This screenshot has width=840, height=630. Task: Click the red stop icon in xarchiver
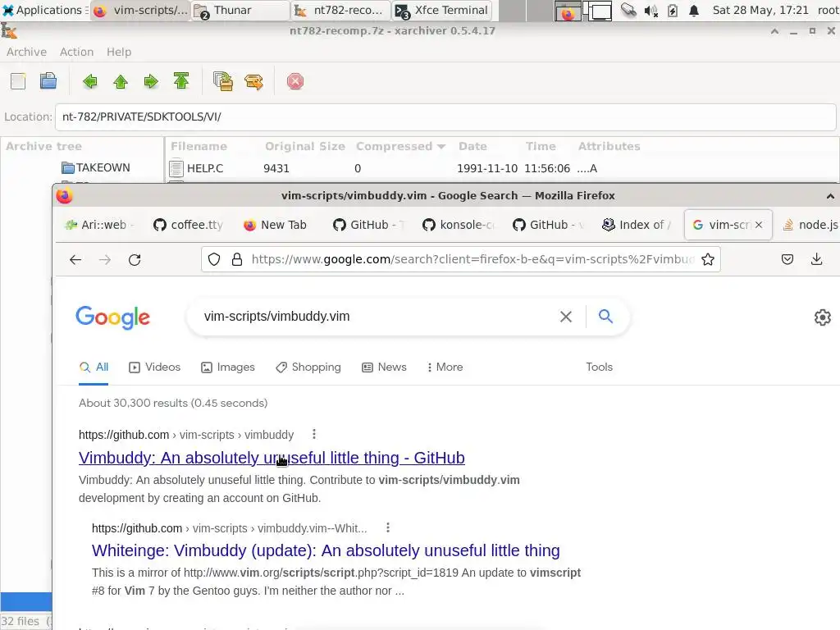pos(295,81)
